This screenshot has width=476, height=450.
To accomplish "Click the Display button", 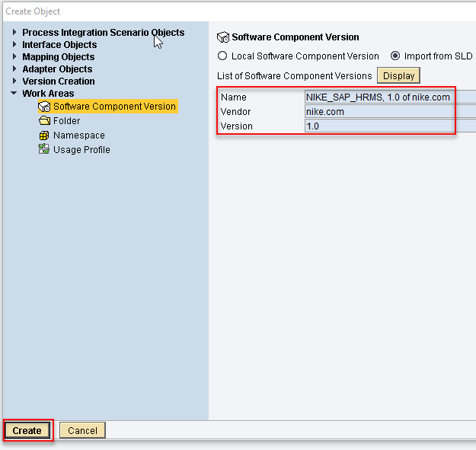I will [398, 75].
